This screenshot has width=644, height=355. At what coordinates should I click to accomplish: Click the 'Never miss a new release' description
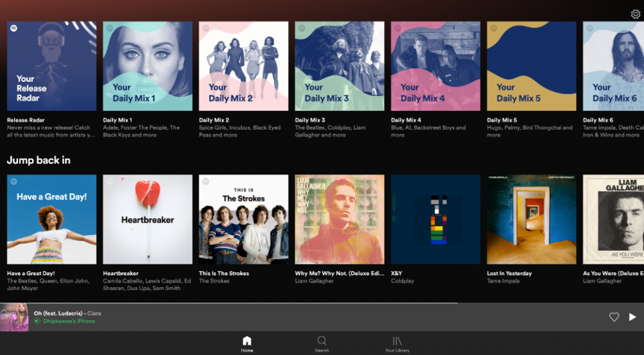click(x=51, y=131)
